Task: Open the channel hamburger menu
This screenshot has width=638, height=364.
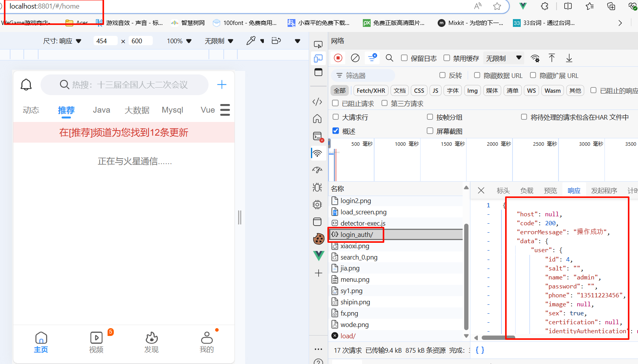Action: click(225, 110)
